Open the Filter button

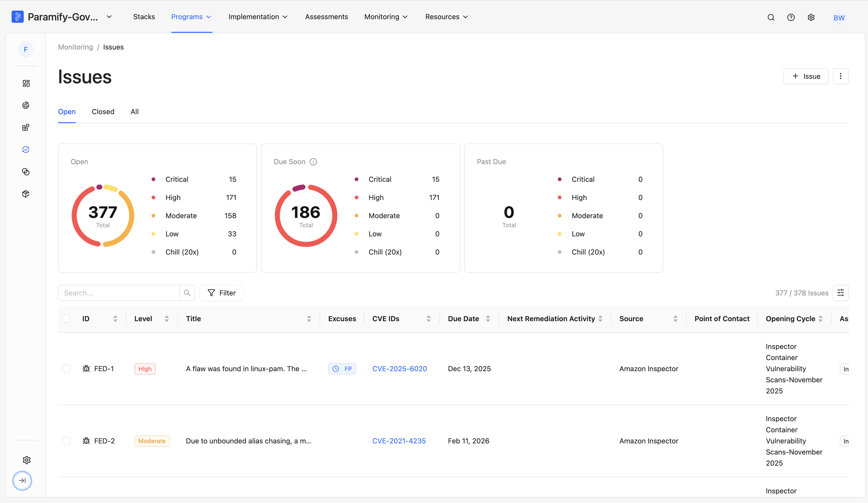click(x=222, y=293)
